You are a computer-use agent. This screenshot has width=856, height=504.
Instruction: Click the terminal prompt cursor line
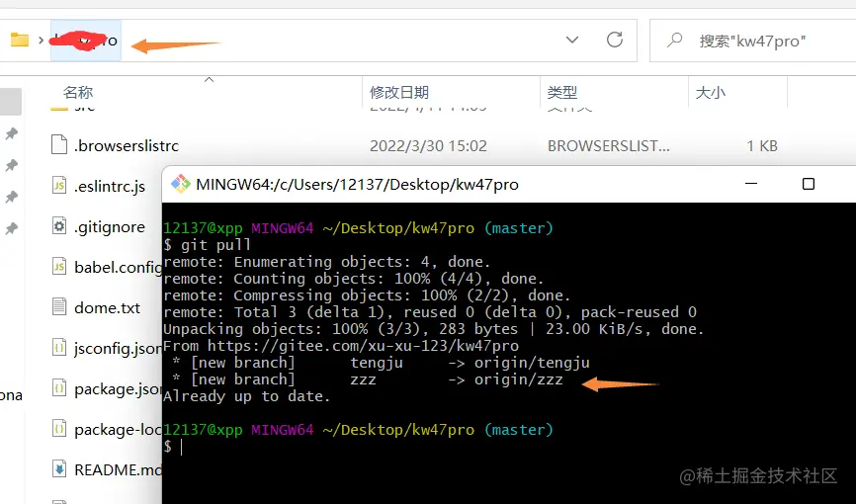173,447
